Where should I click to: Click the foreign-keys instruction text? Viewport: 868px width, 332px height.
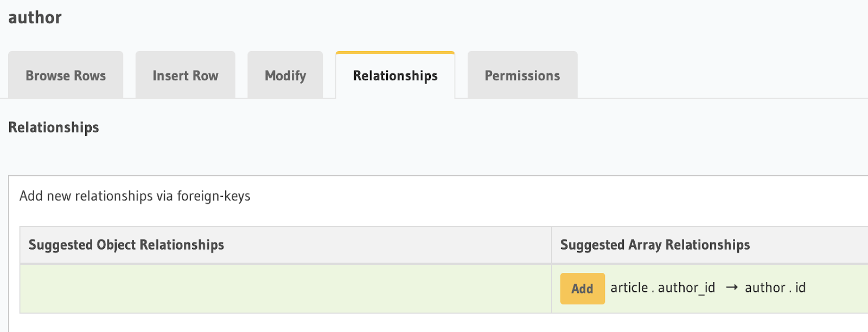pyautogui.click(x=135, y=196)
